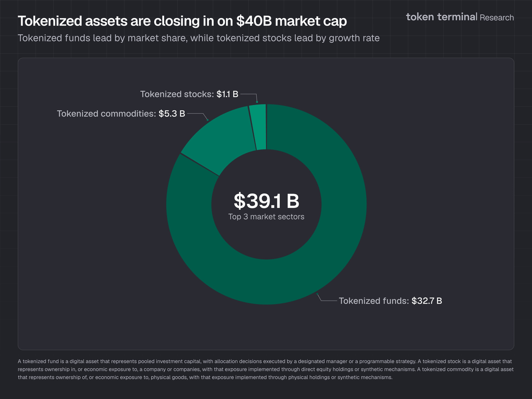Click the '$32.7 B' value text
The image size is (532, 399).
[x=427, y=301]
